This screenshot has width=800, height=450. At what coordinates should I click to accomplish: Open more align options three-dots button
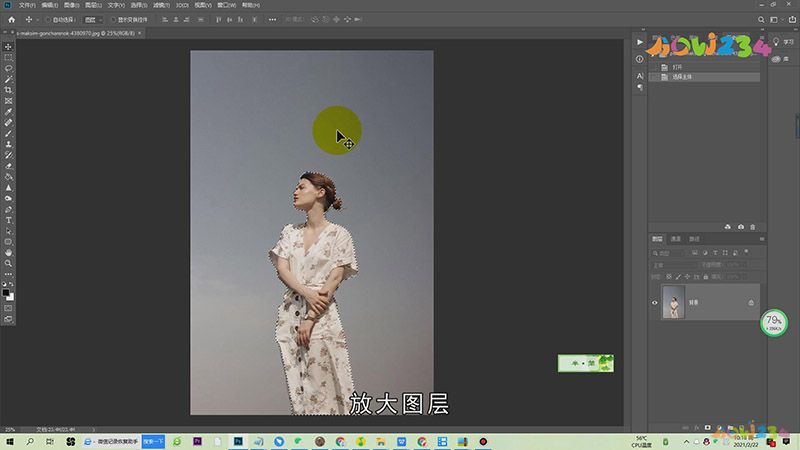pyautogui.click(x=272, y=19)
